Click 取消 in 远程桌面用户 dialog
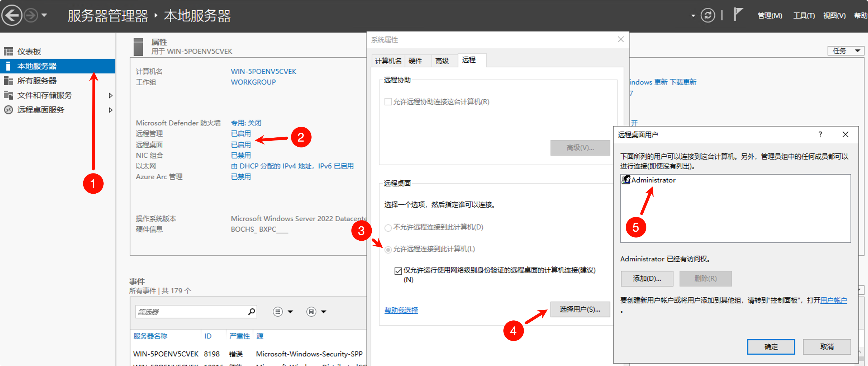This screenshot has height=366, width=868. 827,346
